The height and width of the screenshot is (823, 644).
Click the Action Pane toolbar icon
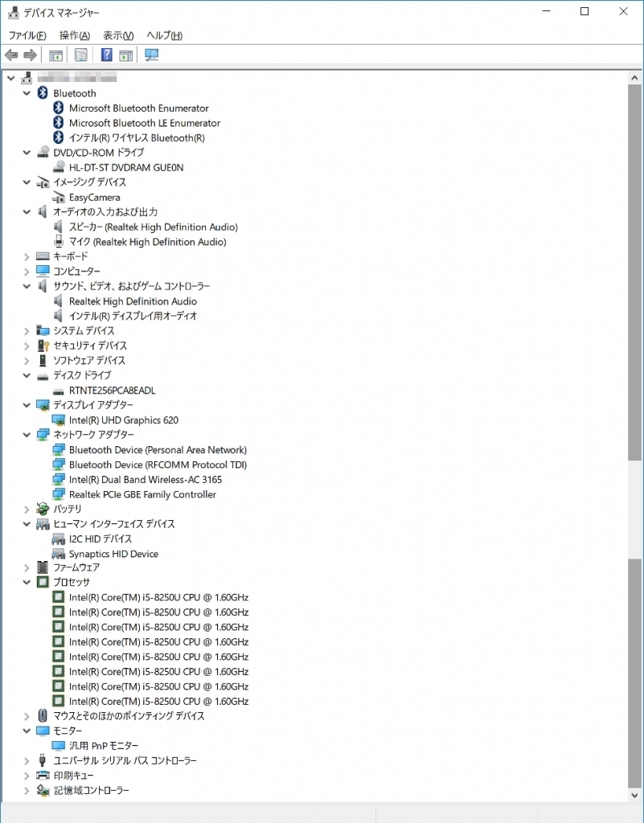coord(126,55)
